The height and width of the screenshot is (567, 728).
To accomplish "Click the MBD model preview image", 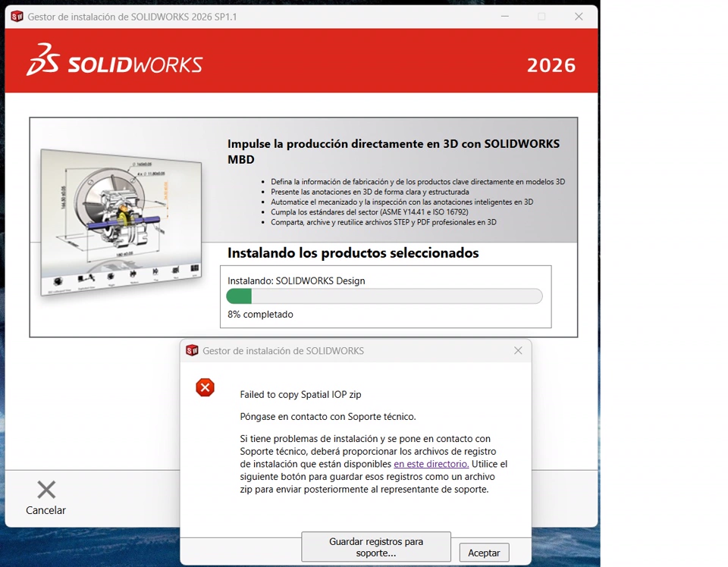I will point(121,223).
